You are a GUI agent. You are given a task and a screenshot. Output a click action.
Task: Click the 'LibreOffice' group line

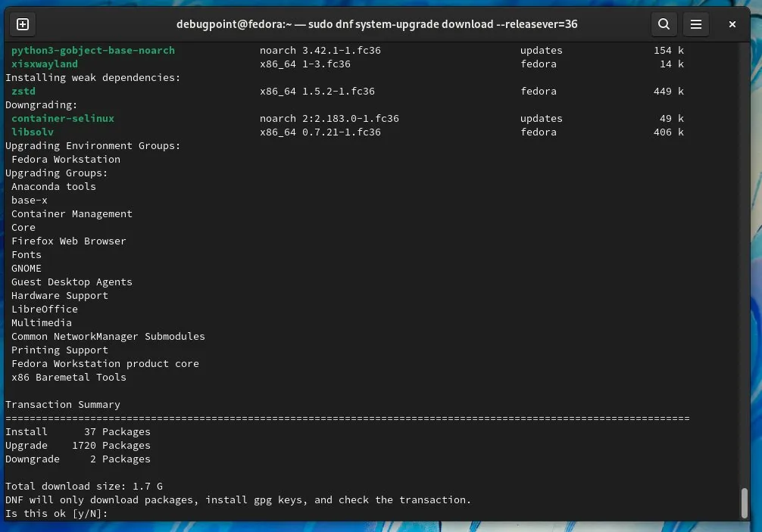(44, 310)
